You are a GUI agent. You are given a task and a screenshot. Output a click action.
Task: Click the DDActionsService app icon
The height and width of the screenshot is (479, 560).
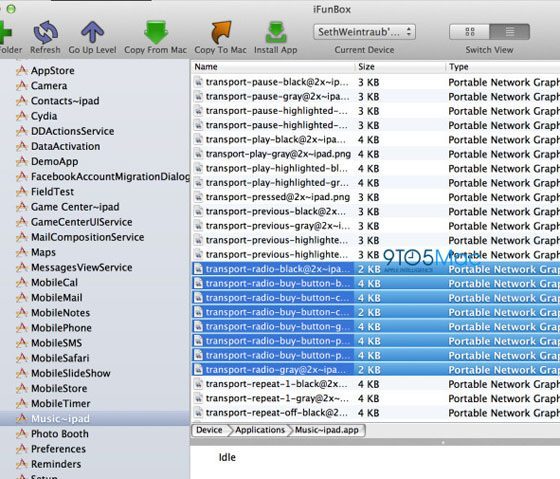click(x=22, y=131)
